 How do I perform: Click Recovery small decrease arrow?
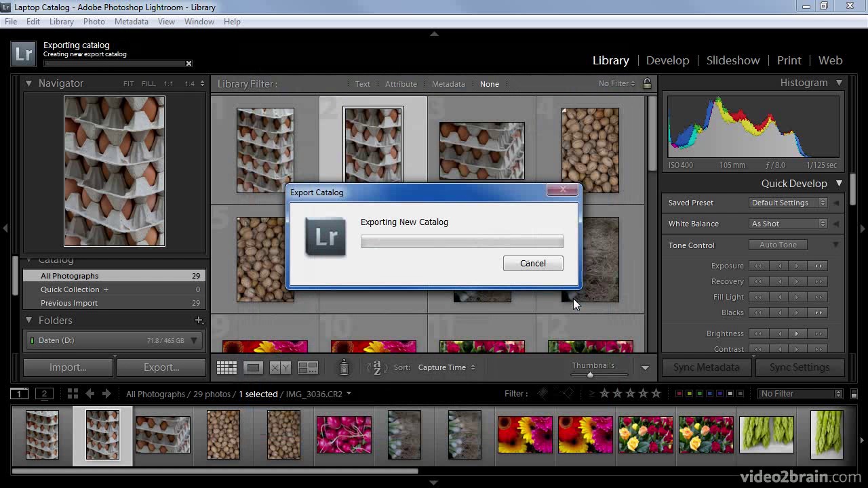(x=779, y=281)
